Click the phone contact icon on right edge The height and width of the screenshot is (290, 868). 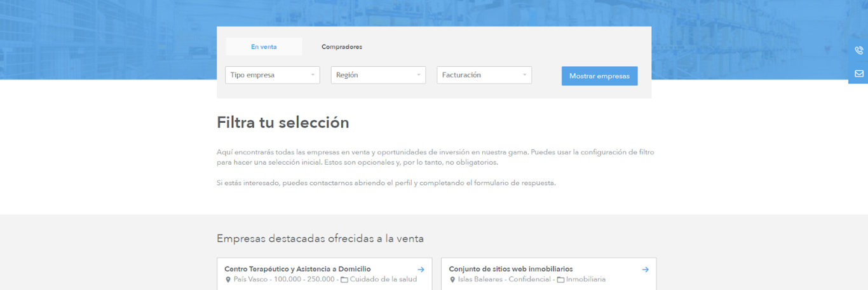click(858, 50)
